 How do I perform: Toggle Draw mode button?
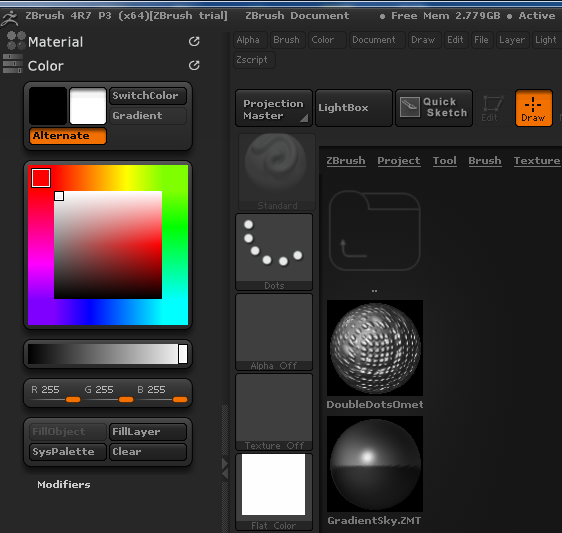click(x=534, y=108)
